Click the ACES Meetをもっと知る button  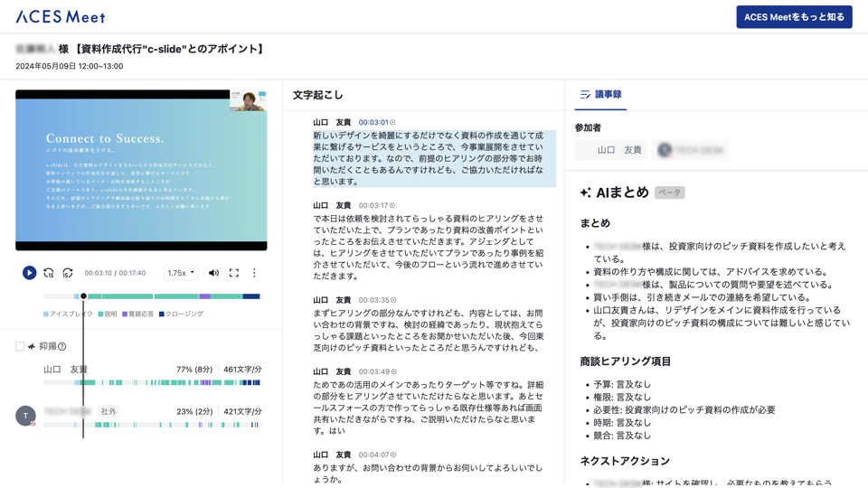click(794, 17)
